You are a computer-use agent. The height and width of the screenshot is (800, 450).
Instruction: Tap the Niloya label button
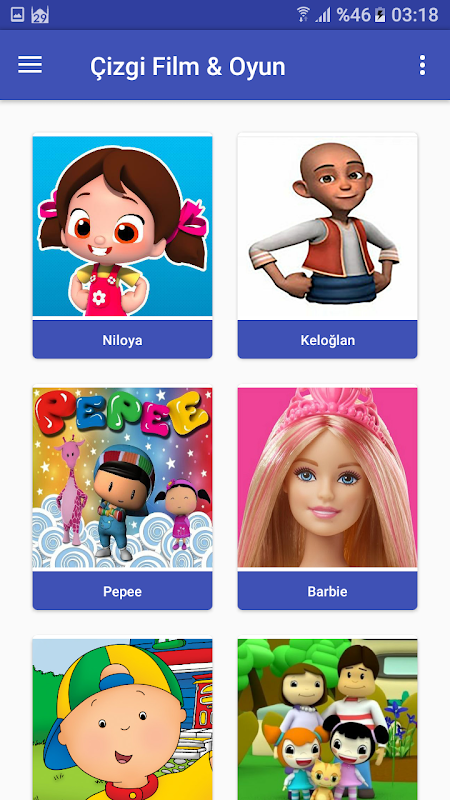(122, 340)
